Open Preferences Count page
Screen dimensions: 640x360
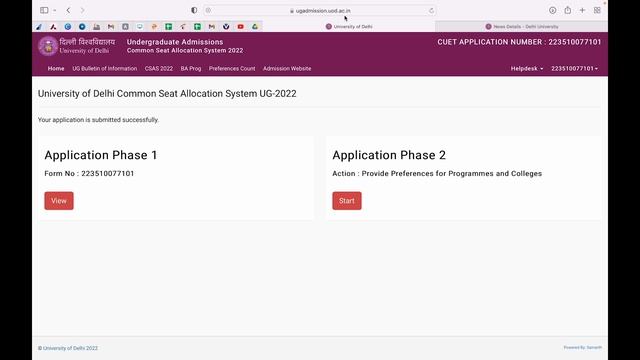[232, 69]
